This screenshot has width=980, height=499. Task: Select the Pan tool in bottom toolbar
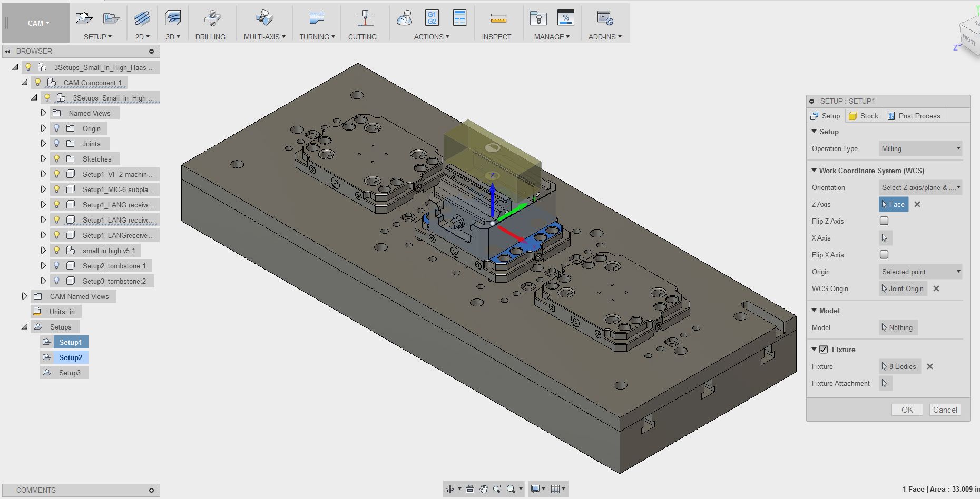click(483, 489)
